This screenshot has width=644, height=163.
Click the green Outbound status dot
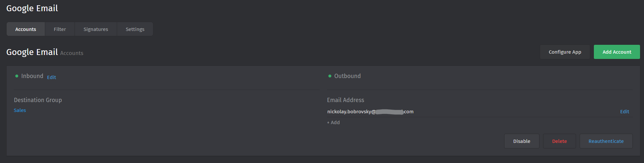(x=330, y=76)
